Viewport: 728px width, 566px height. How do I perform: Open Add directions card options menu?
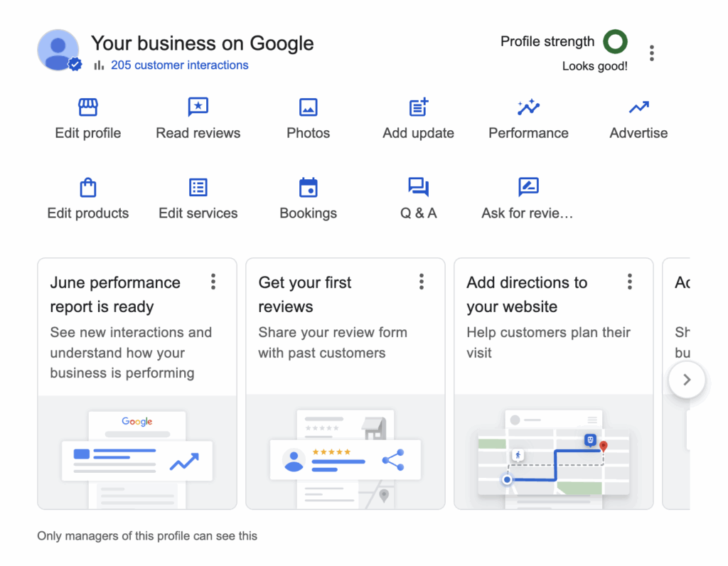click(629, 282)
